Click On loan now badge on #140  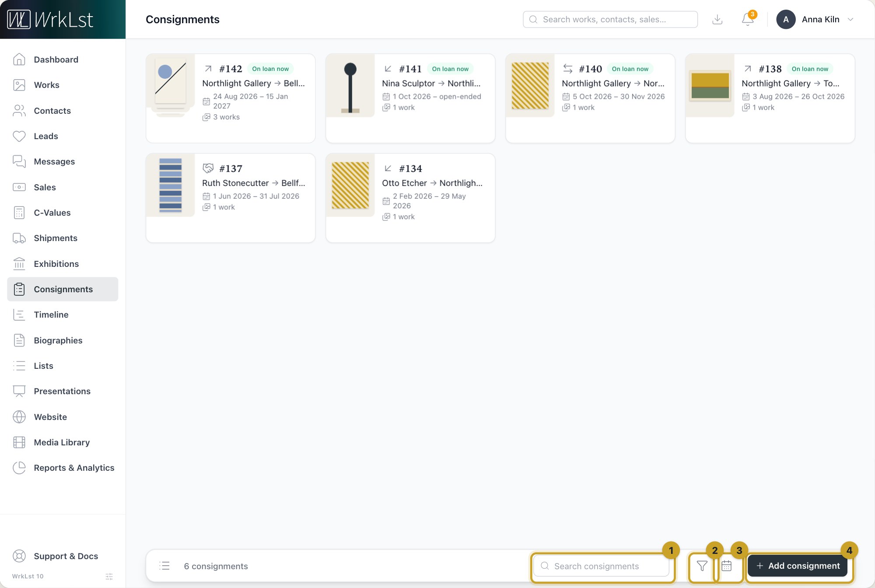pos(630,69)
